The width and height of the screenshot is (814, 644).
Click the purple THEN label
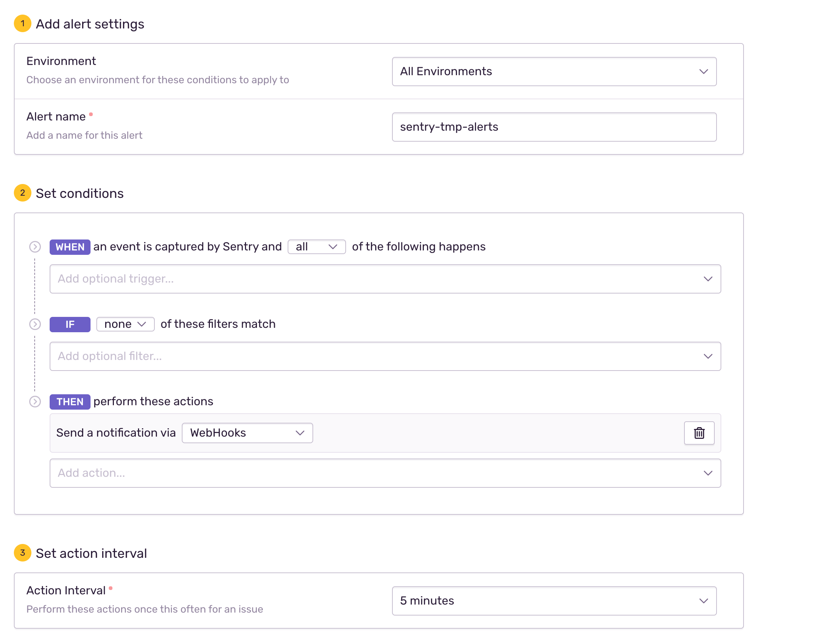[70, 402]
